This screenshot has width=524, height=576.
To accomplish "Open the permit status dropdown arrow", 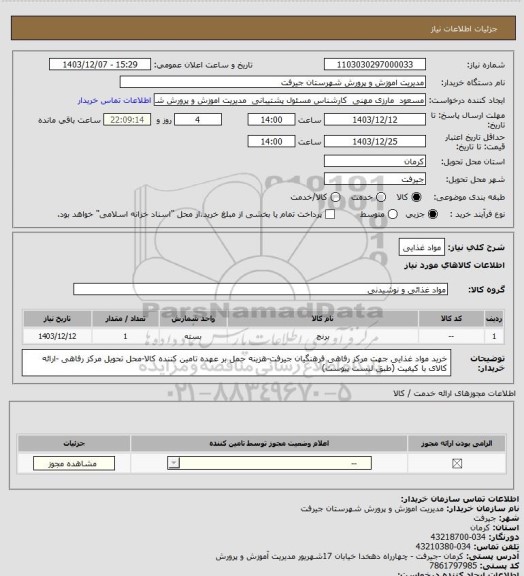I will [x=173, y=463].
